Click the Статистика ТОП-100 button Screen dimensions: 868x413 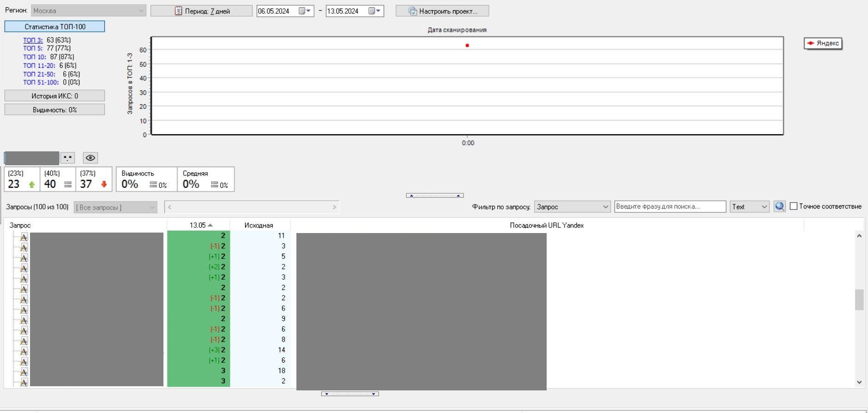point(55,27)
